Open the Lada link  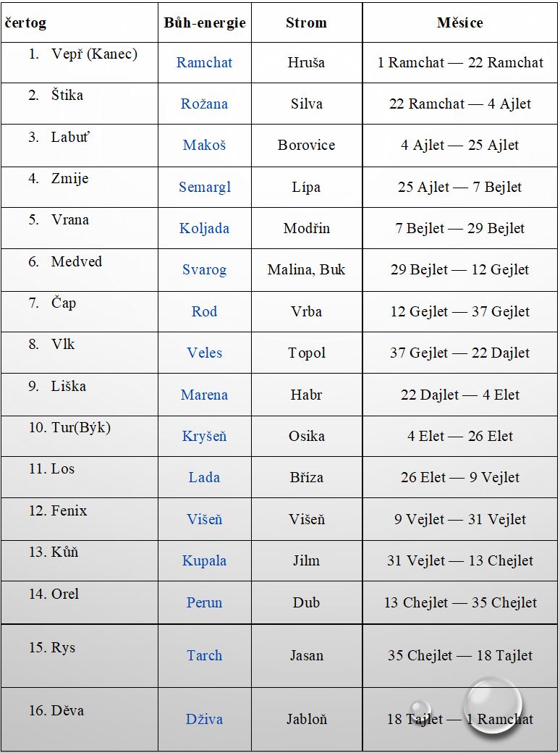pos(204,477)
